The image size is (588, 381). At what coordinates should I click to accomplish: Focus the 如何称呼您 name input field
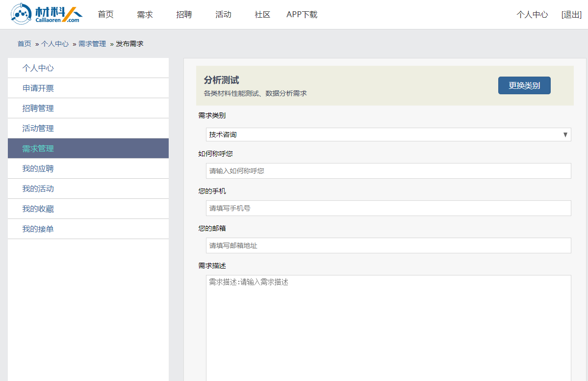(388, 171)
